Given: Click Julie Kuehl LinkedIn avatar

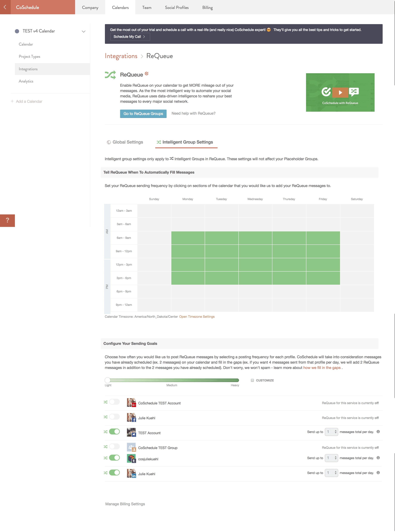Looking at the screenshot, I should click(131, 473).
